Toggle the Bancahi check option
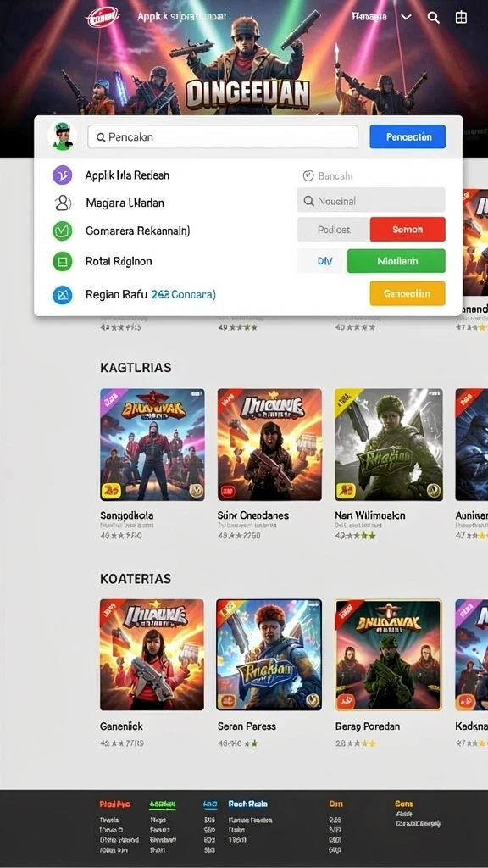Image resolution: width=488 pixels, height=868 pixels. click(328, 176)
